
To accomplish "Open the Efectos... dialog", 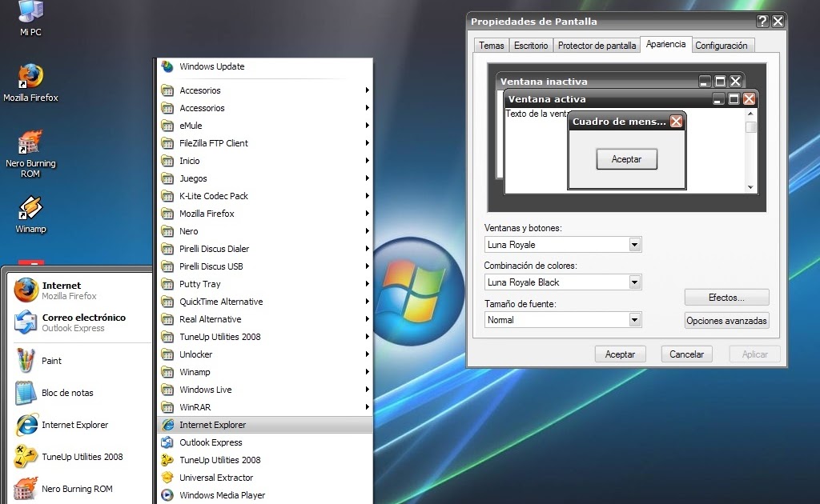I will pyautogui.click(x=726, y=297).
